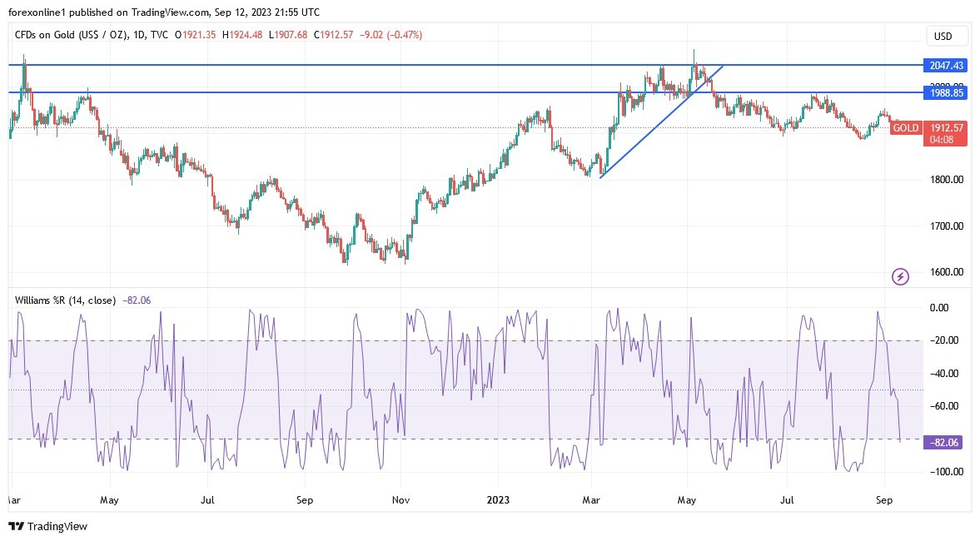The width and height of the screenshot is (980, 541).
Task: Select the Sep label on the time axis
Action: pos(884,500)
